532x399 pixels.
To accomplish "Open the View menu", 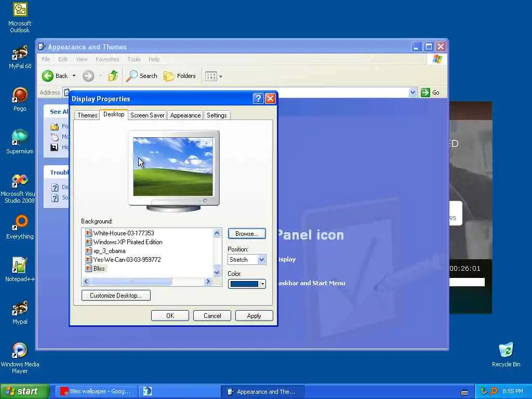I will click(x=82, y=59).
